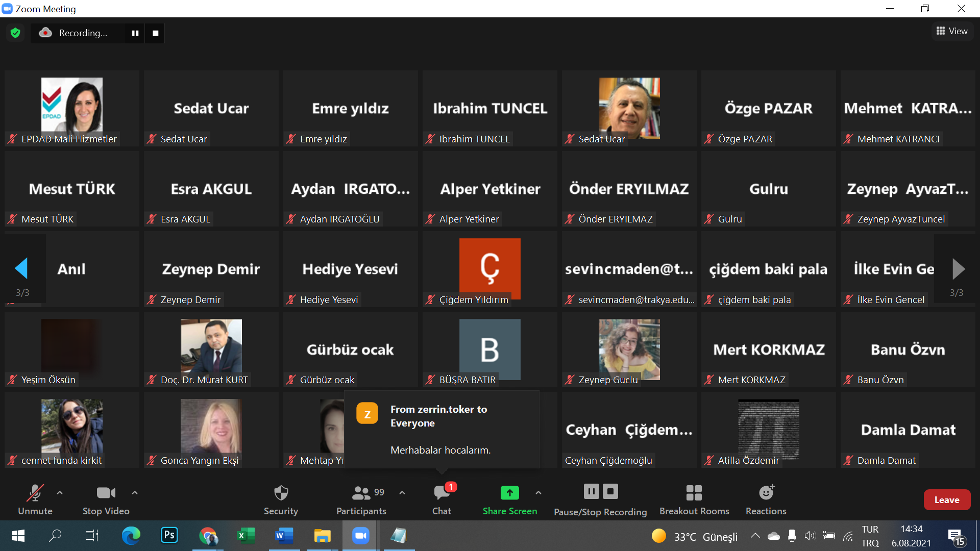Go to the previous gallery page
980x551 pixels.
pyautogui.click(x=21, y=268)
